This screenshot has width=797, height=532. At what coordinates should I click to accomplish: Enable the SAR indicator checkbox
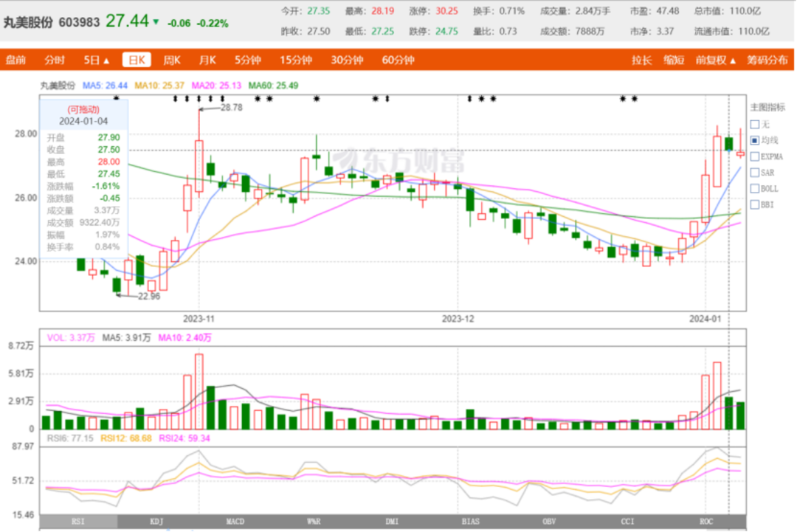(755, 173)
